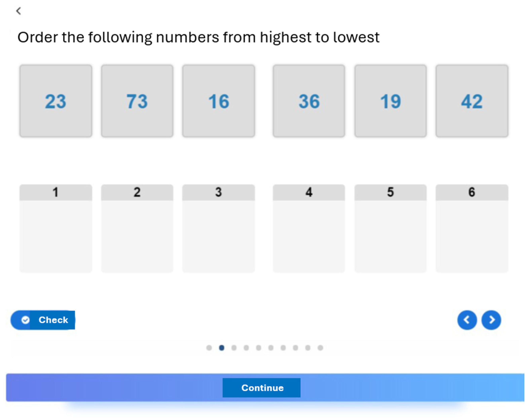Jump to the first pagination dot
The image size is (531, 420).
pos(209,348)
